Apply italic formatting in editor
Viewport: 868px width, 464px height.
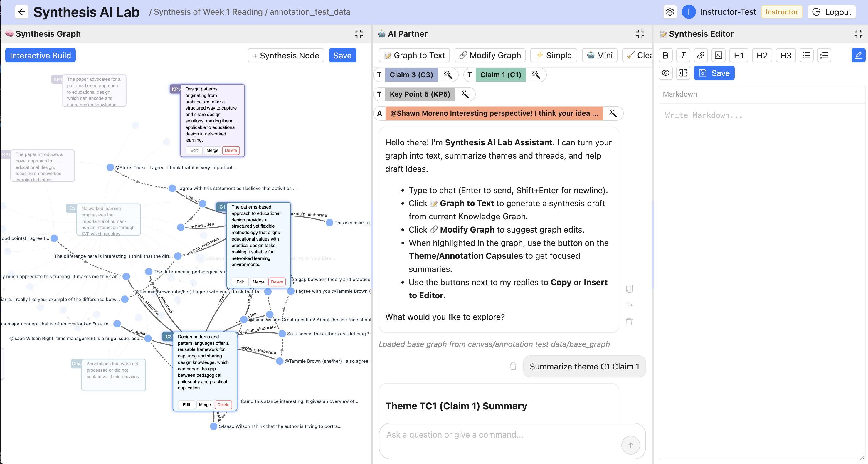tap(683, 55)
